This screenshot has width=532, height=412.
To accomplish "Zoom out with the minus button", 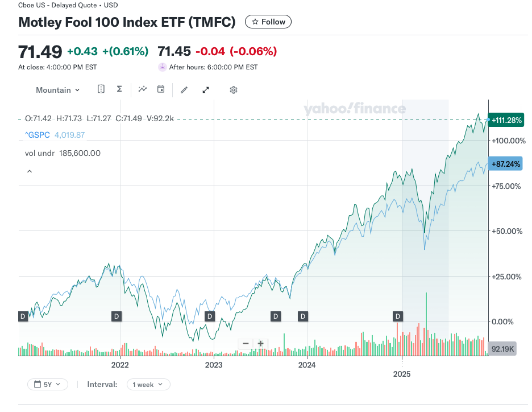I will click(x=246, y=344).
